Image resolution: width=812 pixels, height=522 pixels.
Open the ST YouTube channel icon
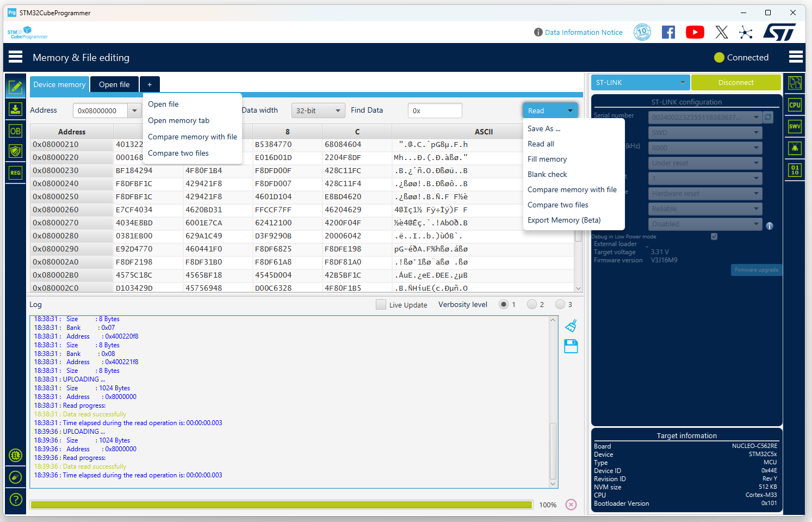click(695, 32)
